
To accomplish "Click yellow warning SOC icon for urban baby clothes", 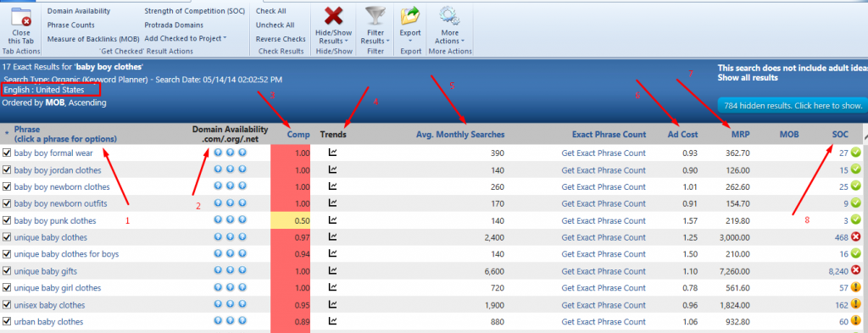I will pyautogui.click(x=855, y=321).
